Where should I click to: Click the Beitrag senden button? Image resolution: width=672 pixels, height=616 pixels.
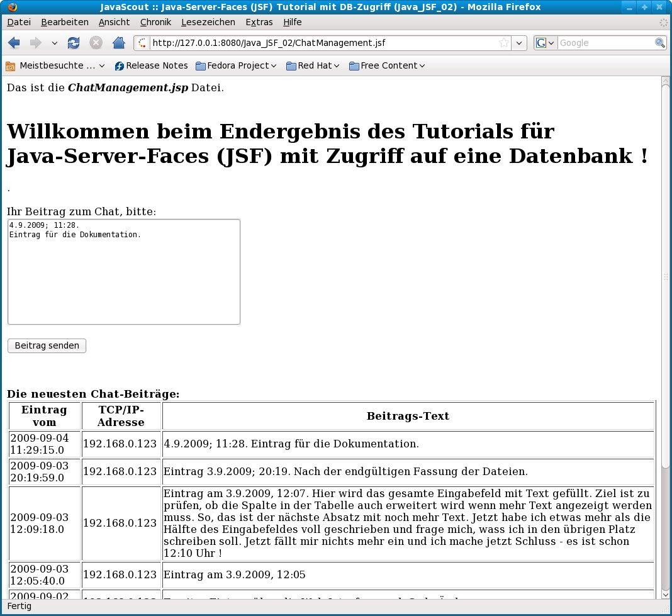coord(47,345)
